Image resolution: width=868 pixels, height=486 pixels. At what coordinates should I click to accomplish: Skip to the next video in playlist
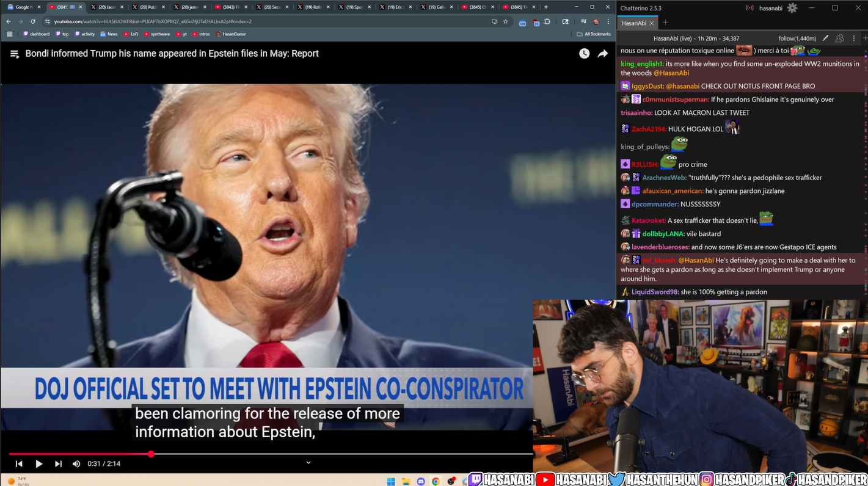(x=58, y=464)
